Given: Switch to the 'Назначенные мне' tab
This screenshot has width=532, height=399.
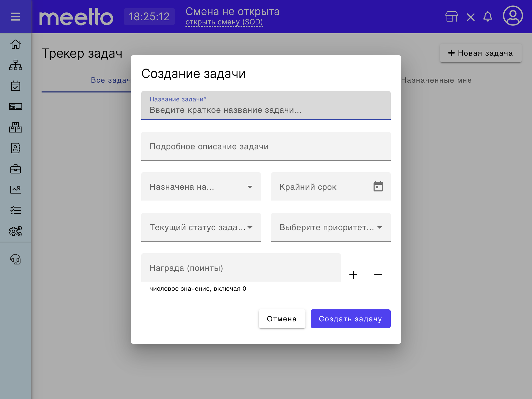Looking at the screenshot, I should pyautogui.click(x=436, y=80).
